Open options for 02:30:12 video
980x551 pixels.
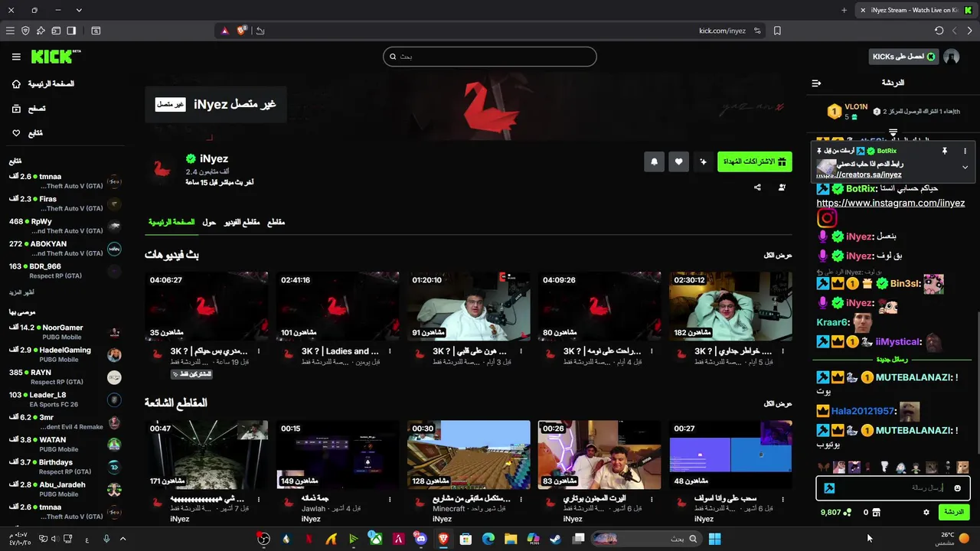point(782,351)
